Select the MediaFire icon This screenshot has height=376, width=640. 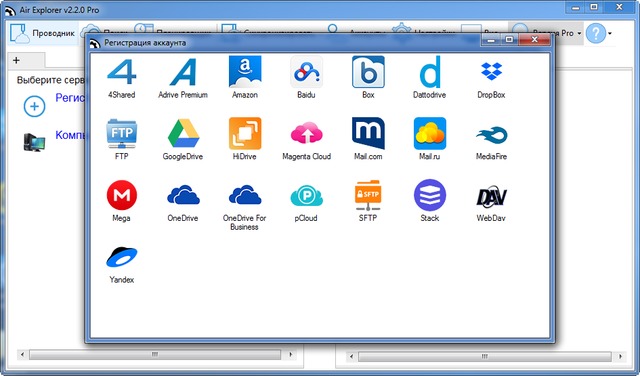[x=491, y=135]
